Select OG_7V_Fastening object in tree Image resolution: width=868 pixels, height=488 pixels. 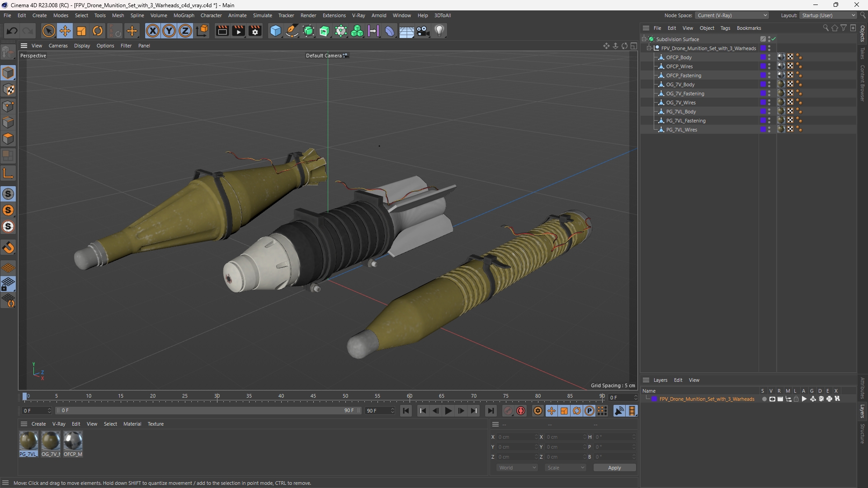pyautogui.click(x=685, y=94)
